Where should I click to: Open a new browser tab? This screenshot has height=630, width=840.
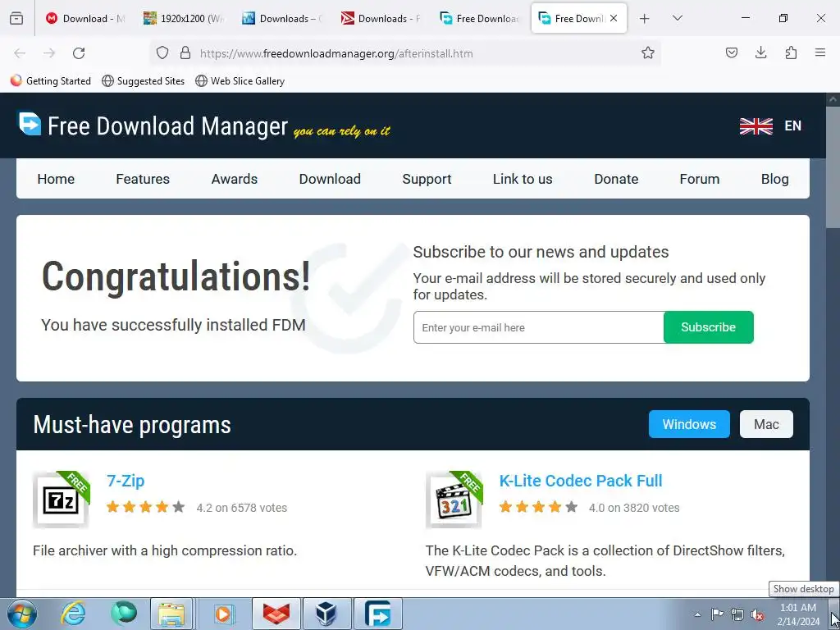coord(645,19)
